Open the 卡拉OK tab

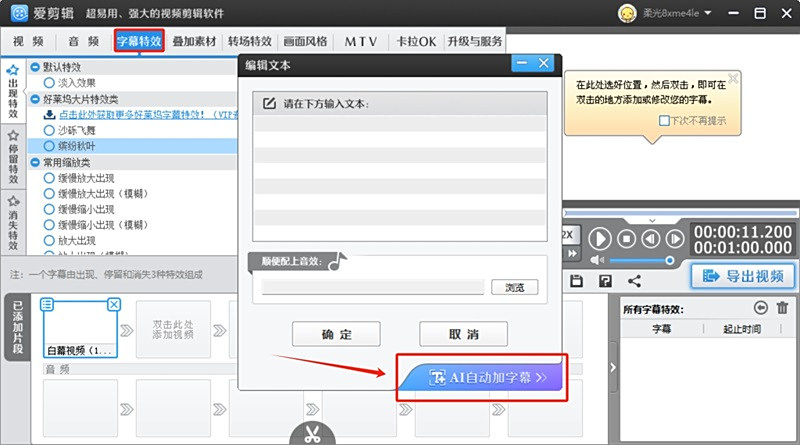click(416, 41)
